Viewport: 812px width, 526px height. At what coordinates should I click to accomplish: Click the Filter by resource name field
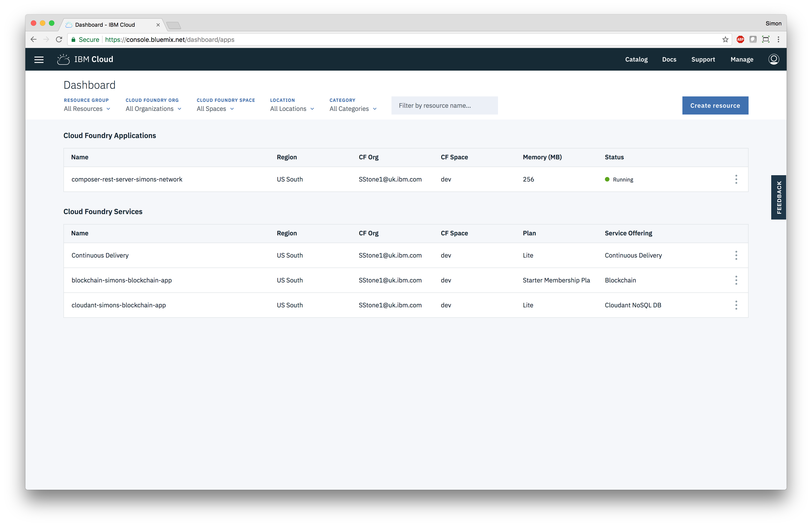click(x=444, y=106)
